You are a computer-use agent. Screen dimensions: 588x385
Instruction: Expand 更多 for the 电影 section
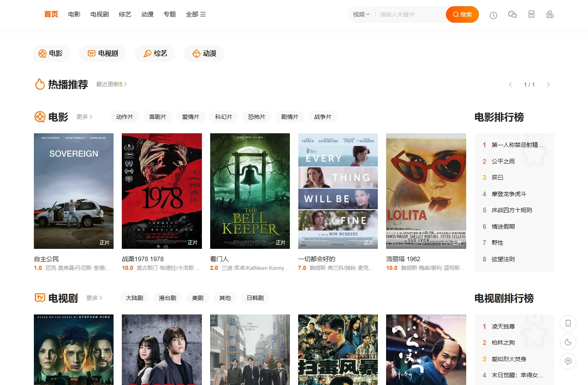[84, 117]
